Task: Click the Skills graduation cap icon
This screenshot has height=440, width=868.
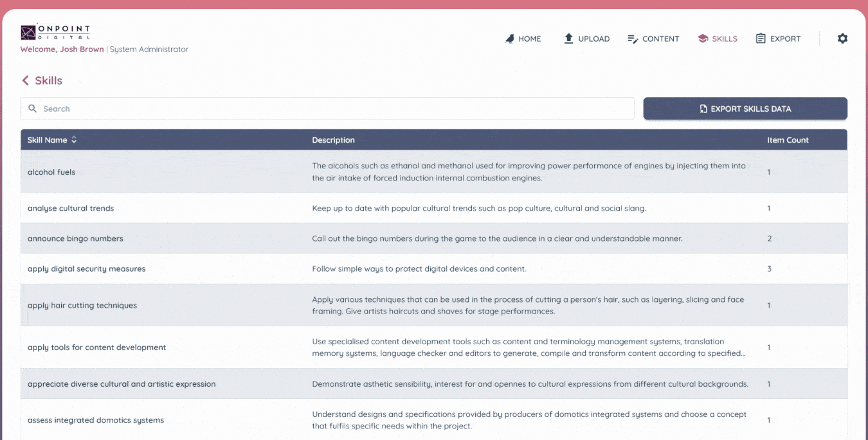Action: (x=703, y=39)
